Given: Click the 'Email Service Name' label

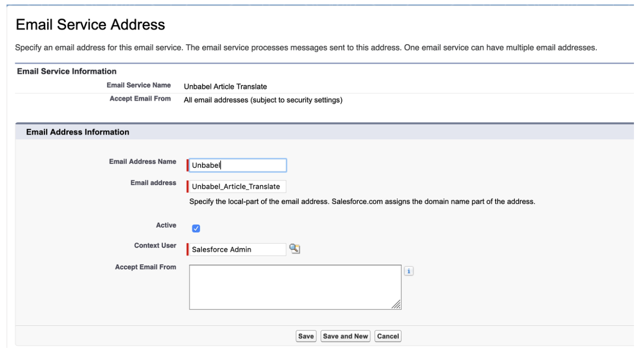Looking at the screenshot, I should pos(139,85).
